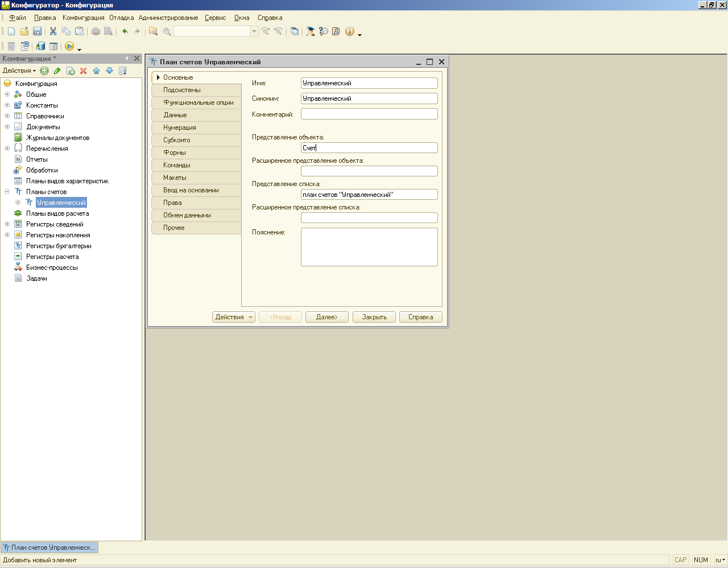This screenshot has height=568, width=728.
Task: Click the update database configuration icon
Action: click(40, 46)
